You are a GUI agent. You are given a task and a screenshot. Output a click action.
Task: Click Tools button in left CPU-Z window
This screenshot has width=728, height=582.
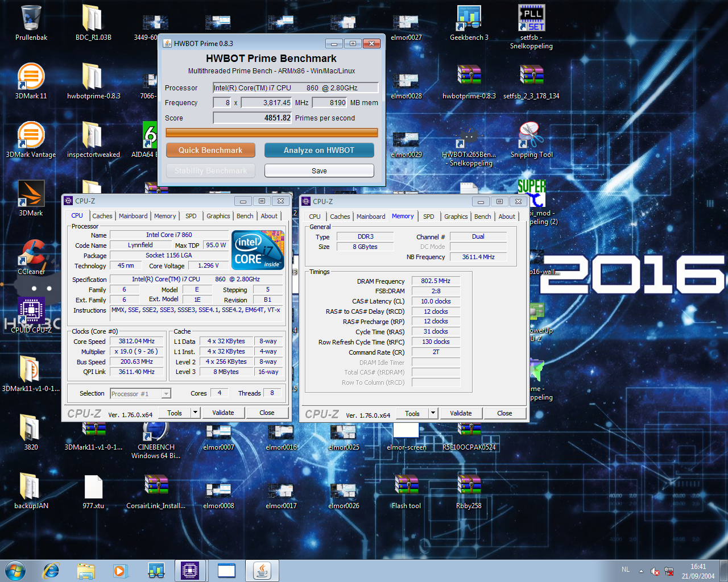point(175,413)
